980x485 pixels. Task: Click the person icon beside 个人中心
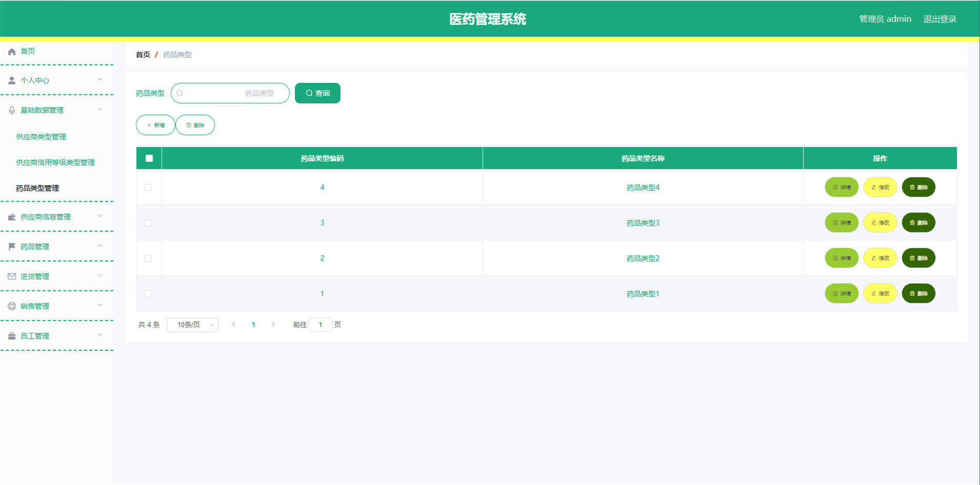click(x=12, y=81)
